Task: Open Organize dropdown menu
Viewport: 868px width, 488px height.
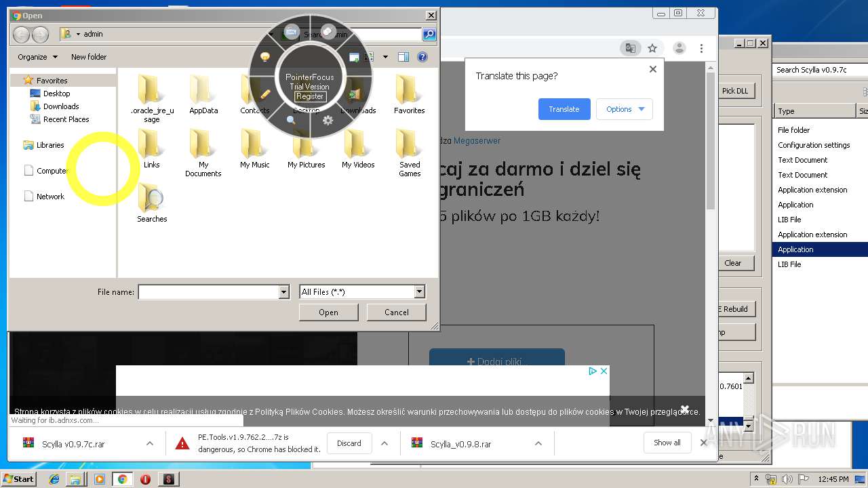Action: pyautogui.click(x=37, y=57)
